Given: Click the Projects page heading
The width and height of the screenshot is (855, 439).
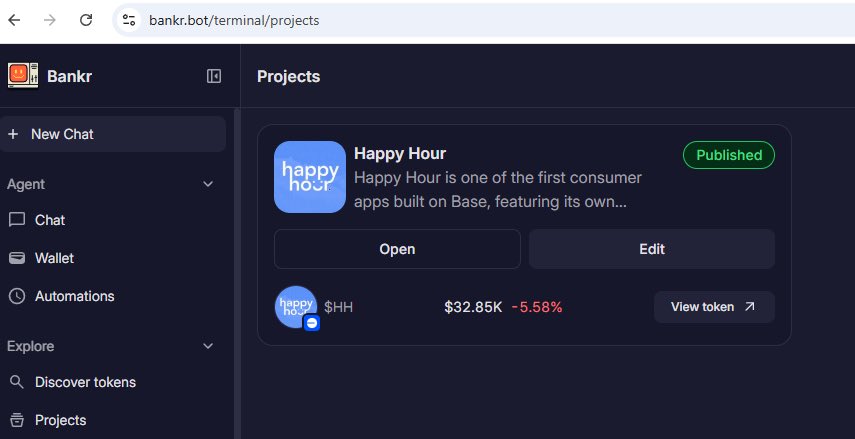Looking at the screenshot, I should tap(288, 76).
